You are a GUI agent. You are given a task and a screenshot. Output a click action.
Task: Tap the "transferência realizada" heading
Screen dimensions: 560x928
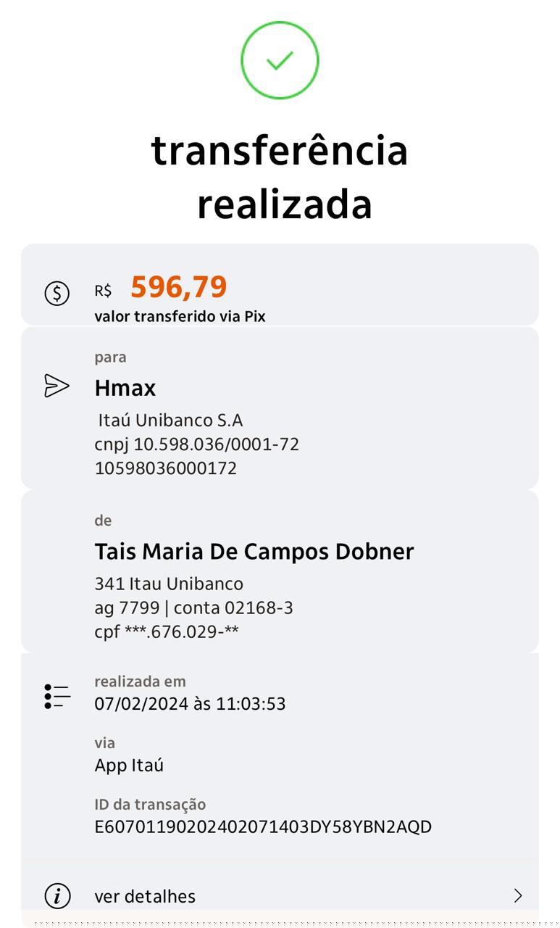280,177
